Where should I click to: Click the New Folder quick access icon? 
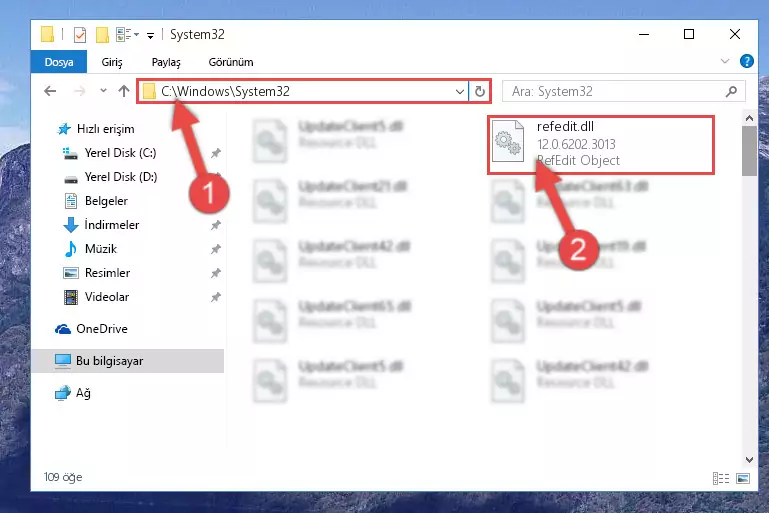102,35
